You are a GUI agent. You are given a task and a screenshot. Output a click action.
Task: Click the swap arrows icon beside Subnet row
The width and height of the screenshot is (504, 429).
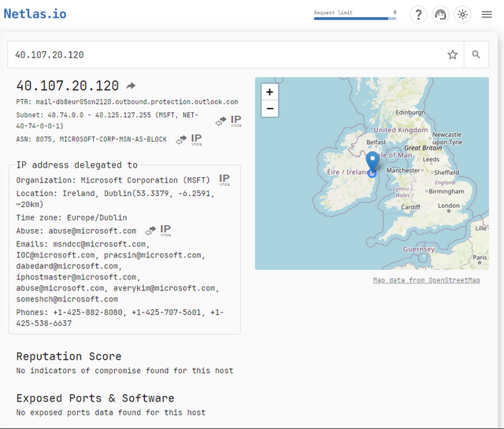tap(220, 121)
